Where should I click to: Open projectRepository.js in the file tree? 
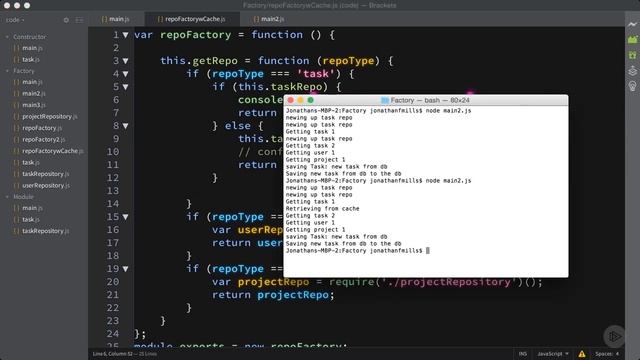tap(50, 116)
